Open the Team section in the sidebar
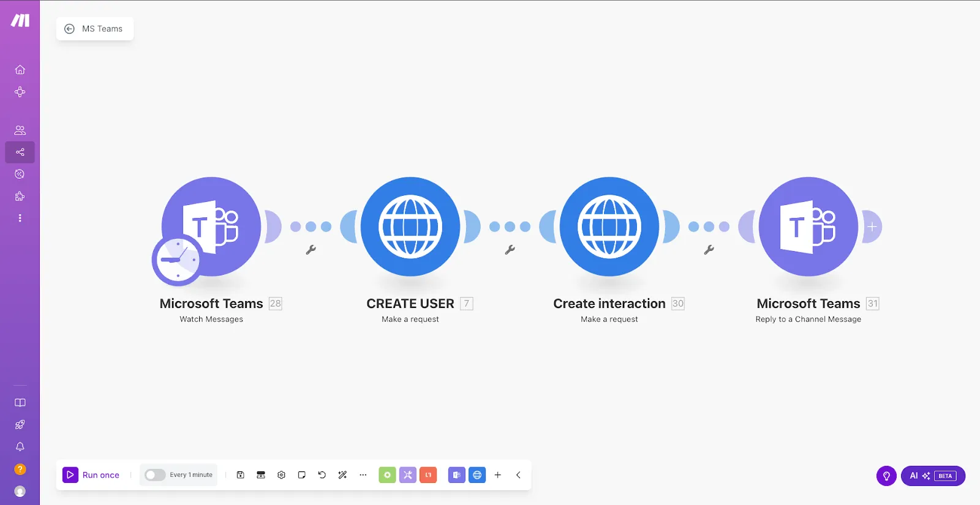 click(20, 130)
